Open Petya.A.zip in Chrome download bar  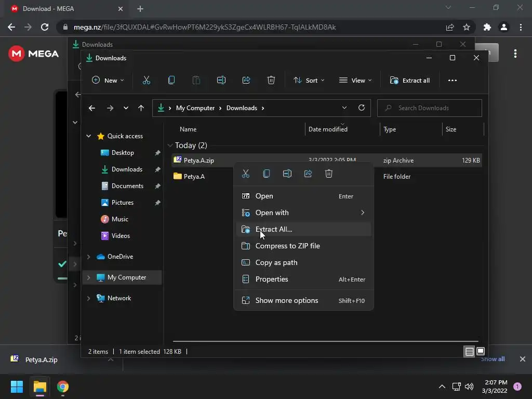pos(42,360)
